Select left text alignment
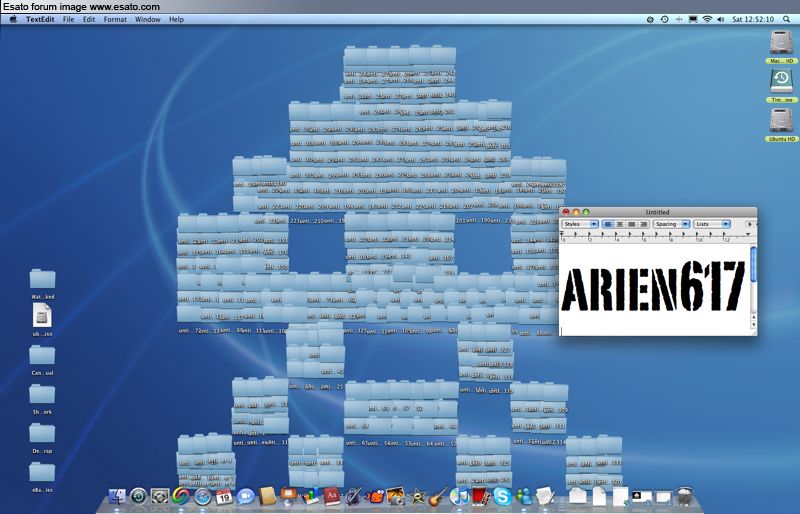 point(608,224)
